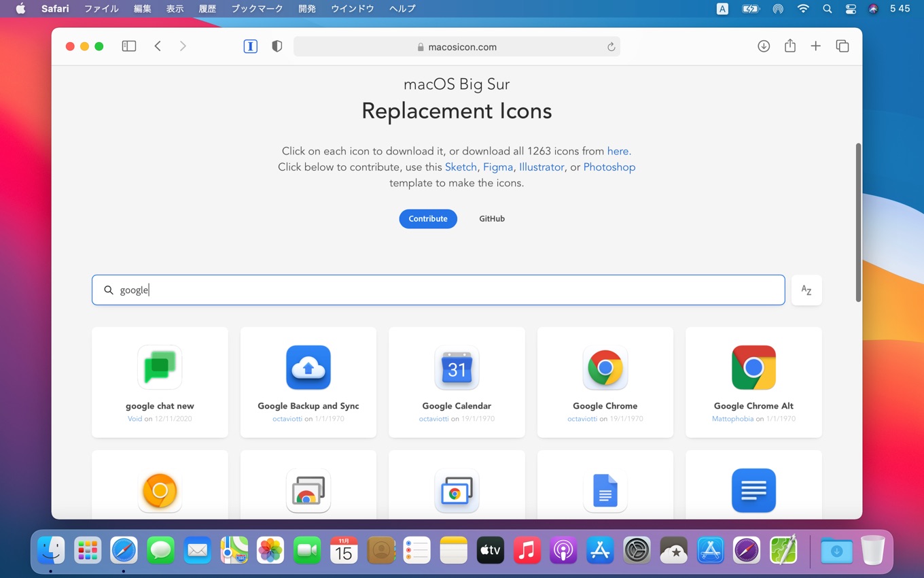The image size is (924, 578).
Task: Select the blue Chrome Remote Desktop icon
Action: (457, 490)
